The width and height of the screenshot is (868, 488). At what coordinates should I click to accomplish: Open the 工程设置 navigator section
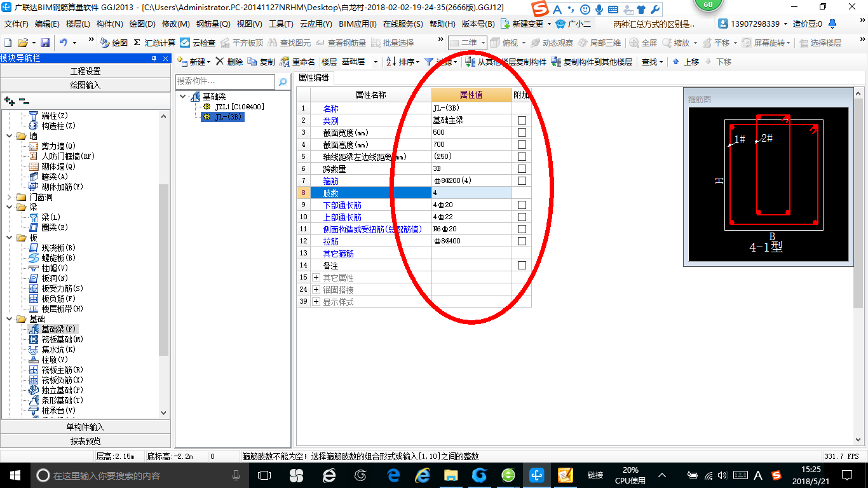86,71
